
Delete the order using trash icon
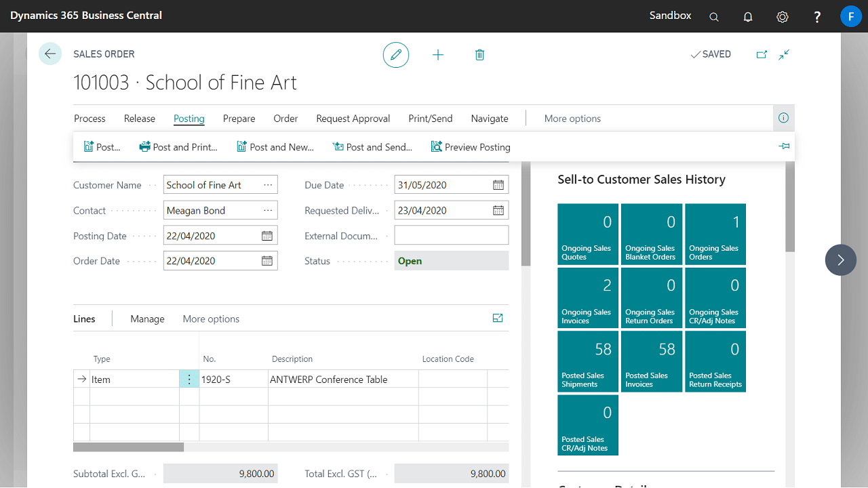[479, 55]
